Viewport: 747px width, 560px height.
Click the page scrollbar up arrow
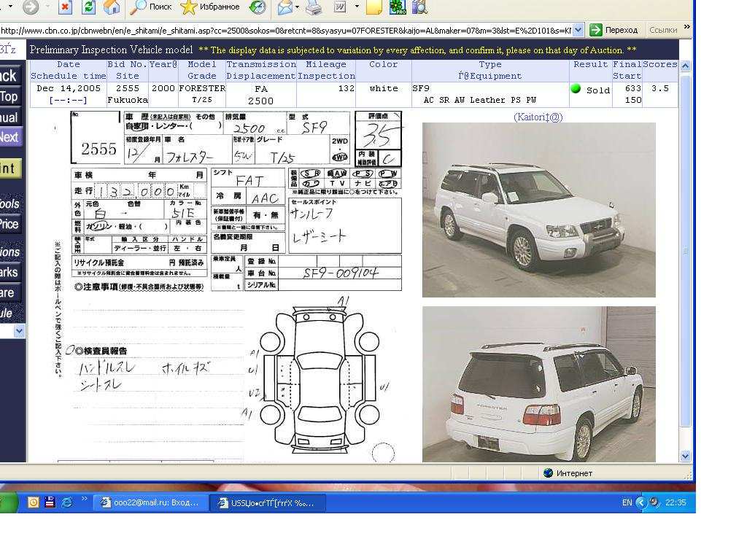tap(685, 66)
